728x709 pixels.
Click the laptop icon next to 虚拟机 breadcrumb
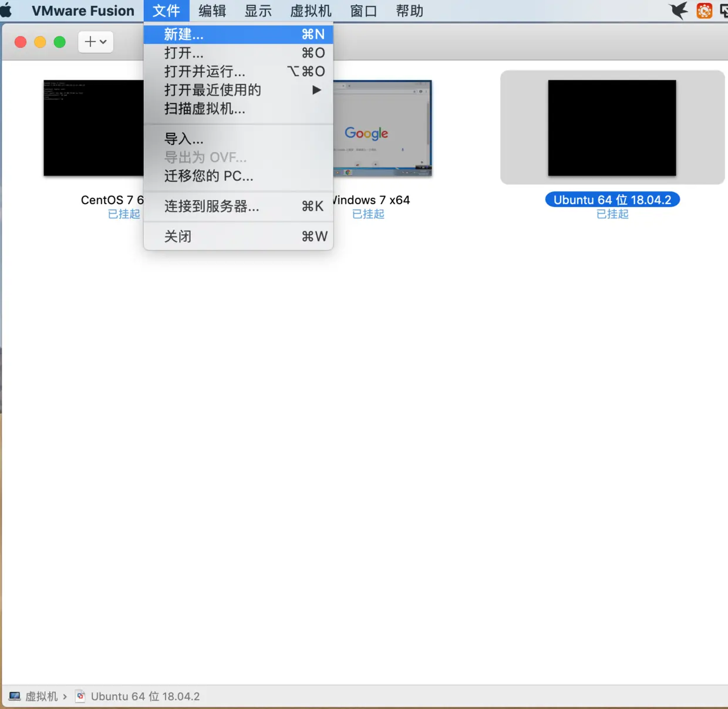pyautogui.click(x=14, y=696)
